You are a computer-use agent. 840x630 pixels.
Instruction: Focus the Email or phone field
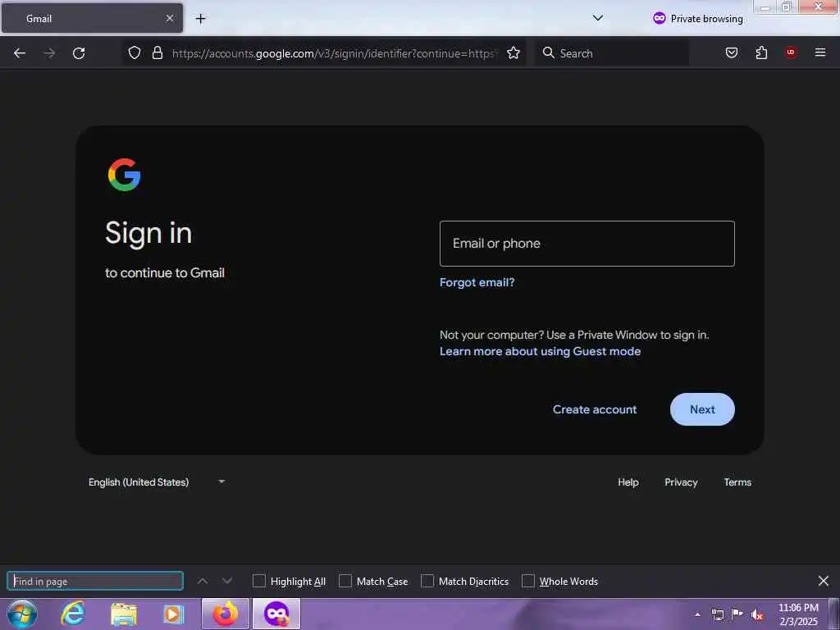[x=587, y=244]
